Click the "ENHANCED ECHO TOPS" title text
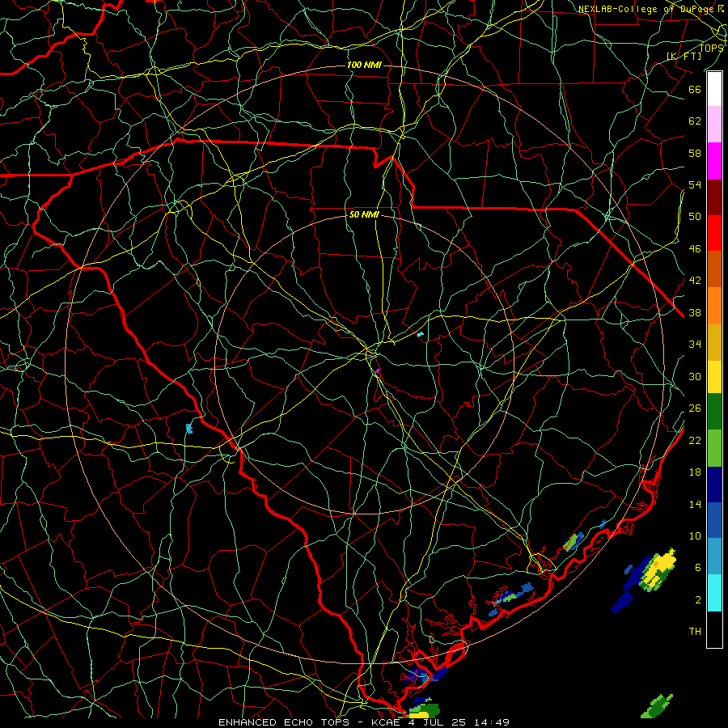The image size is (728, 728). tap(283, 722)
